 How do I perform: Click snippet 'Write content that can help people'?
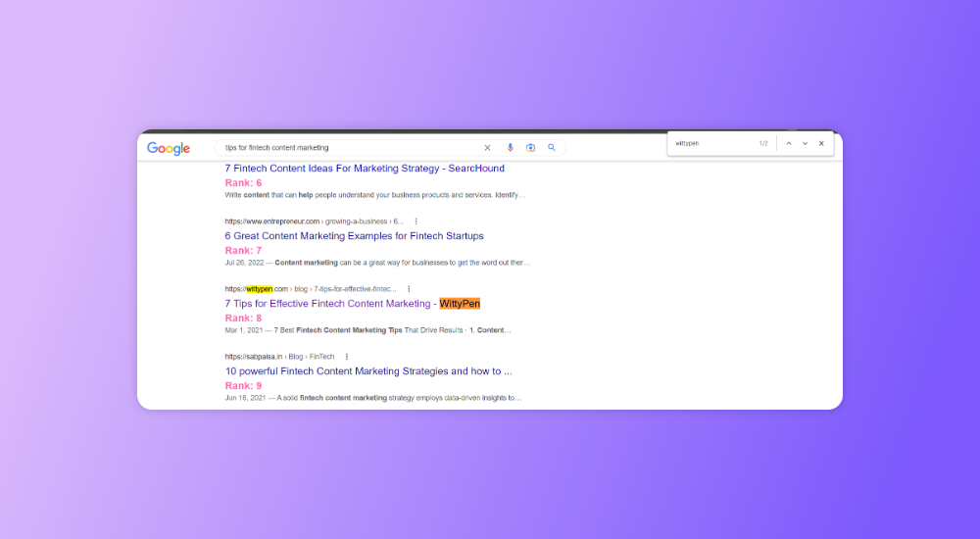375,195
